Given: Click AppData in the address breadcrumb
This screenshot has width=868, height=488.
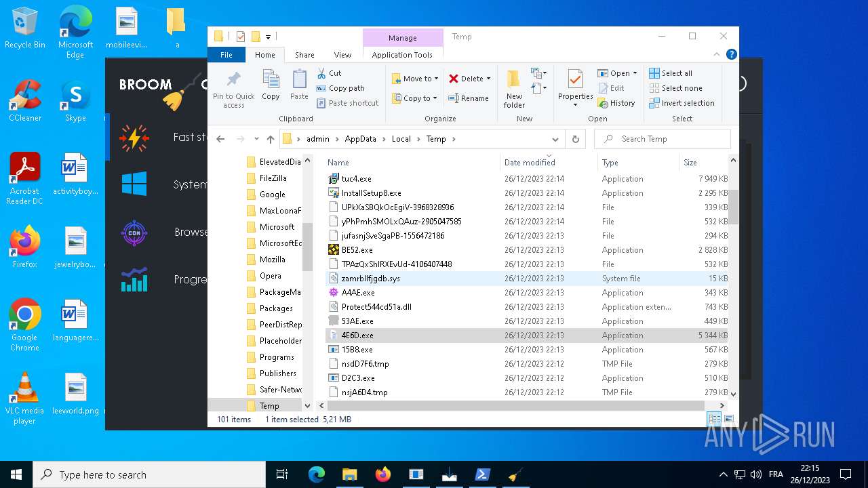Looking at the screenshot, I should 360,139.
